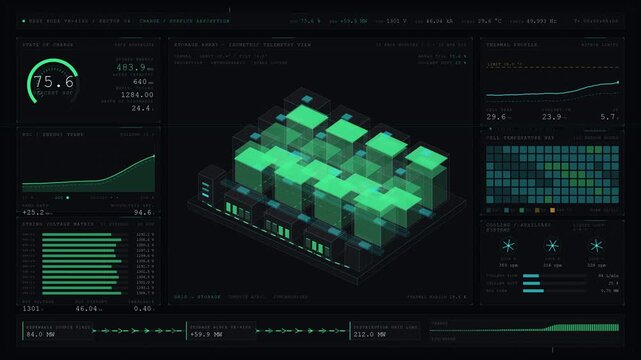Click the 29.4 °C readout in the header
Screen dimensions: 641x360
click(489, 21)
